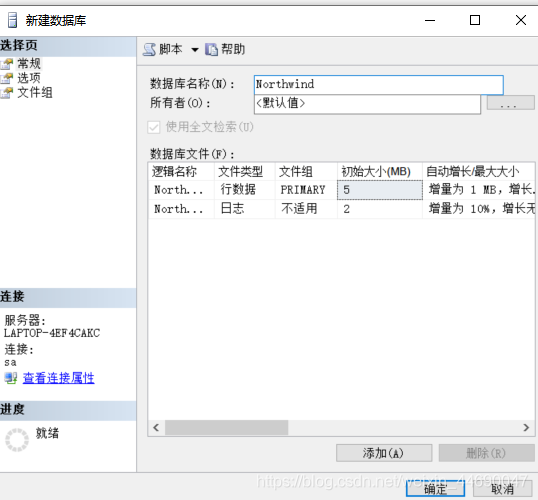538x500 pixels.
Task: Click the owner field showing 默认值
Action: pyautogui.click(x=367, y=104)
